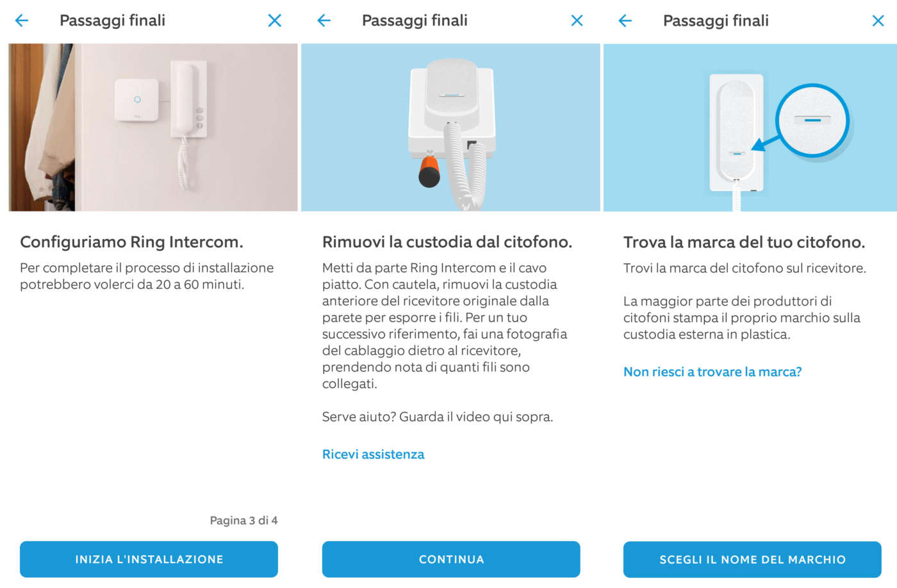The height and width of the screenshot is (588, 897).
Task: Tap the wall-mounted Ring Intercom photo
Action: coord(152,128)
